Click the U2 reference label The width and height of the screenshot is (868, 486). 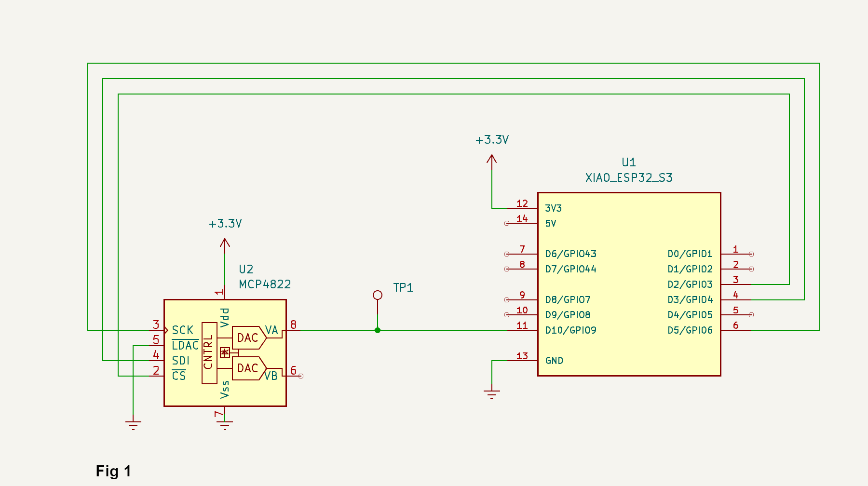pos(246,269)
